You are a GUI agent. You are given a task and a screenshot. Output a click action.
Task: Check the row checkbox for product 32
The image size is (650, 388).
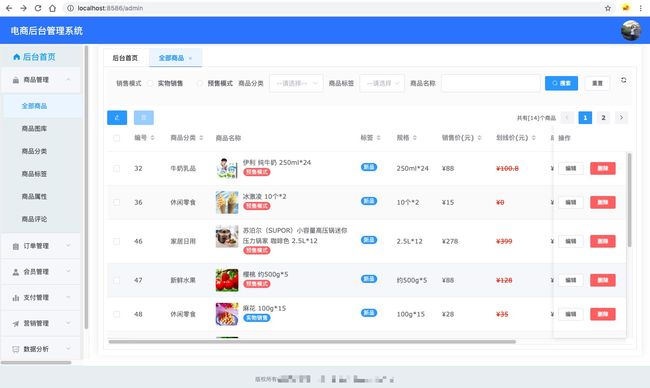coord(116,169)
